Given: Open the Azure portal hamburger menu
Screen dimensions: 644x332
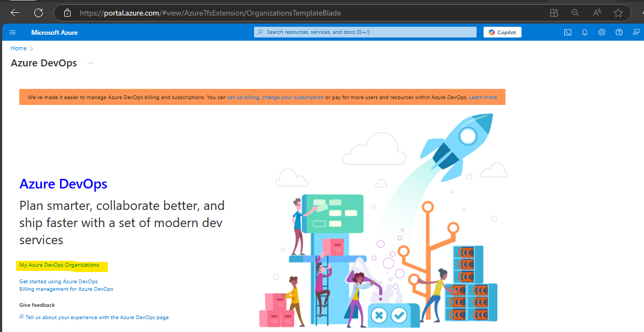Looking at the screenshot, I should click(x=13, y=33).
